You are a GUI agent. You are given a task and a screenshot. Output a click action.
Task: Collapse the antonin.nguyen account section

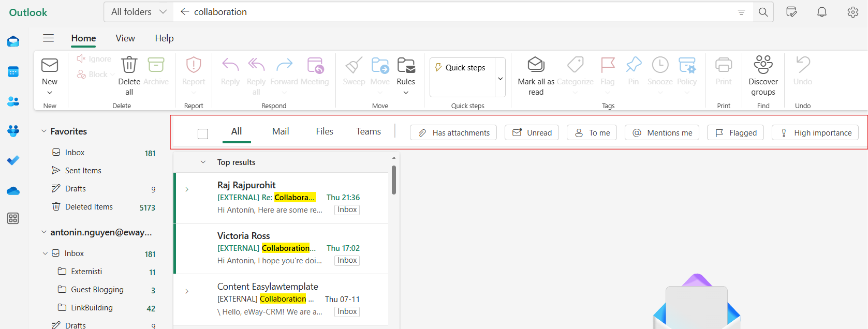click(44, 232)
